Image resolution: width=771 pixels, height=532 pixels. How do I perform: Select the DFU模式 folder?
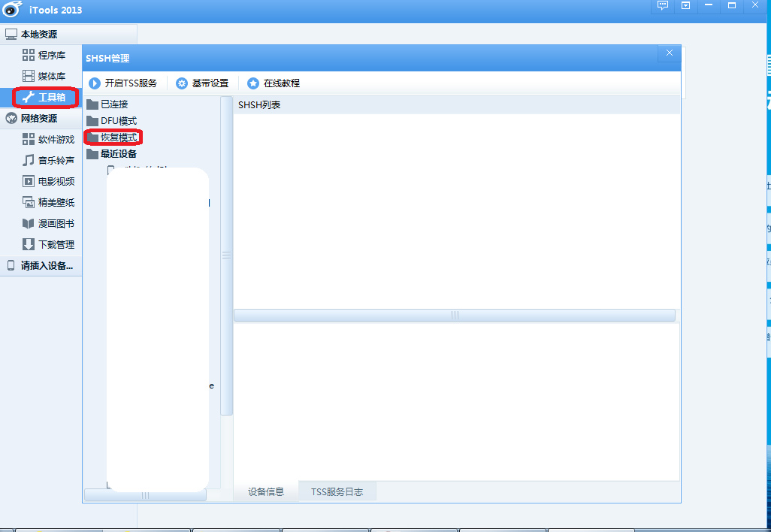(x=112, y=121)
